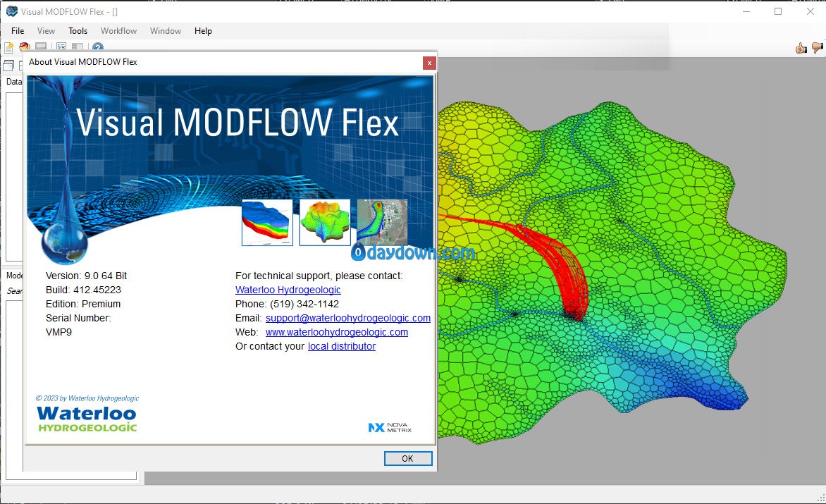Open the Workflow menu
This screenshot has width=826, height=504.
119,31
